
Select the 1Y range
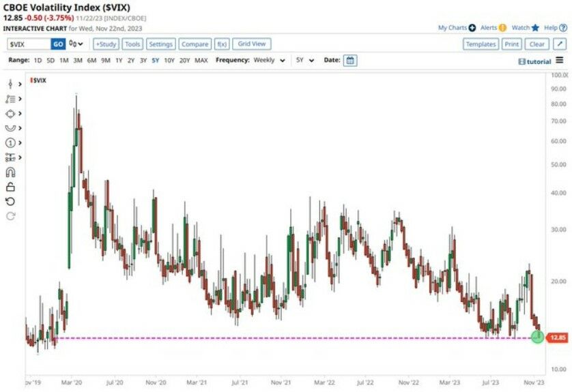119,61
